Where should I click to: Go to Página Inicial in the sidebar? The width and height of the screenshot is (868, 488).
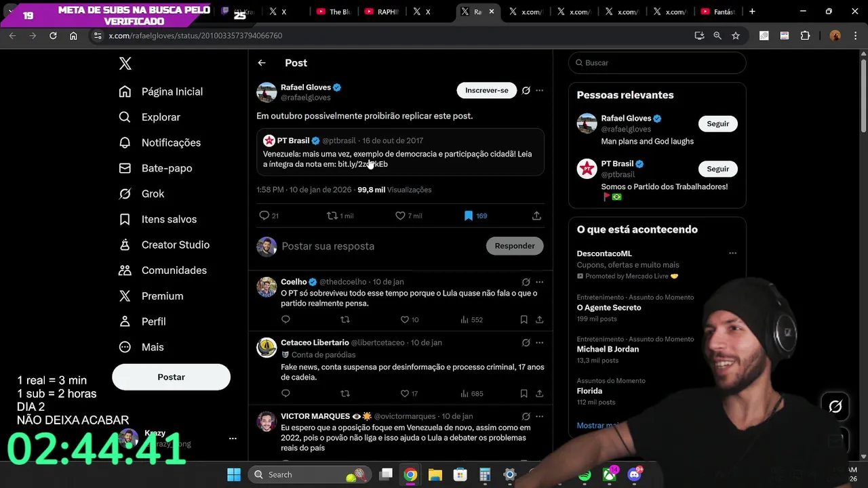(161, 91)
